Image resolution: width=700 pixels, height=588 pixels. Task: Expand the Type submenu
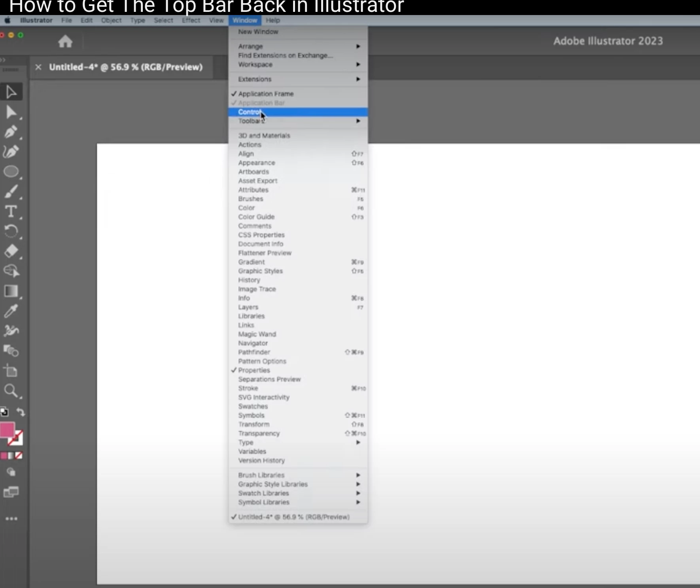pyautogui.click(x=298, y=442)
